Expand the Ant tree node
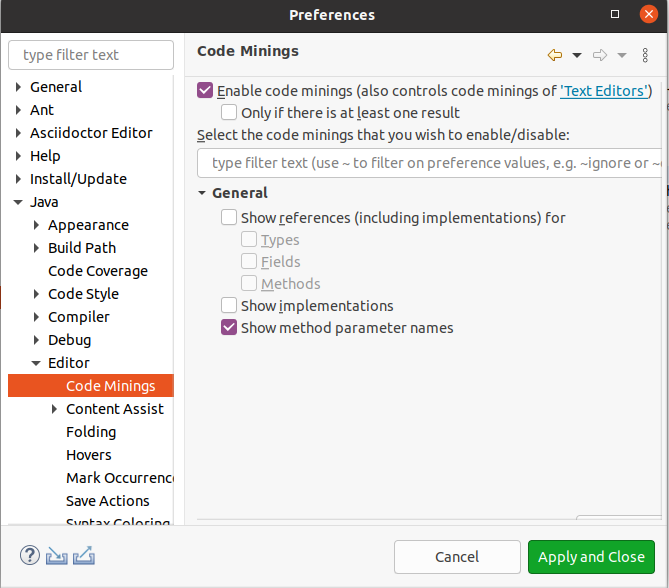 point(18,110)
